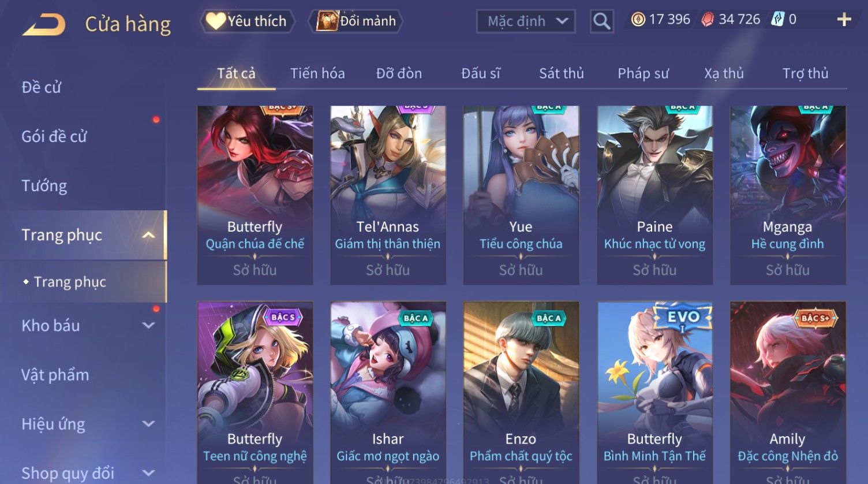Click the chest icon in Đổi mảnh
868x484 pixels.
click(x=327, y=21)
